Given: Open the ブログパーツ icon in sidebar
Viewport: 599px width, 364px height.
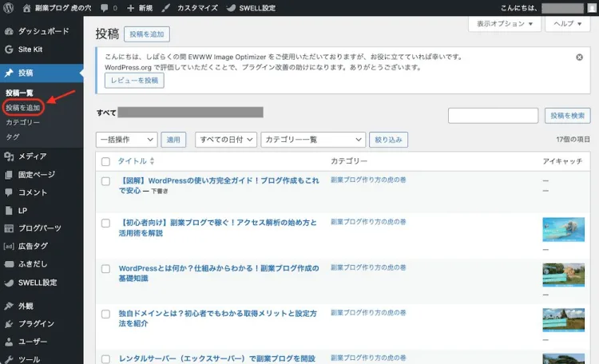Looking at the screenshot, I should tap(9, 228).
